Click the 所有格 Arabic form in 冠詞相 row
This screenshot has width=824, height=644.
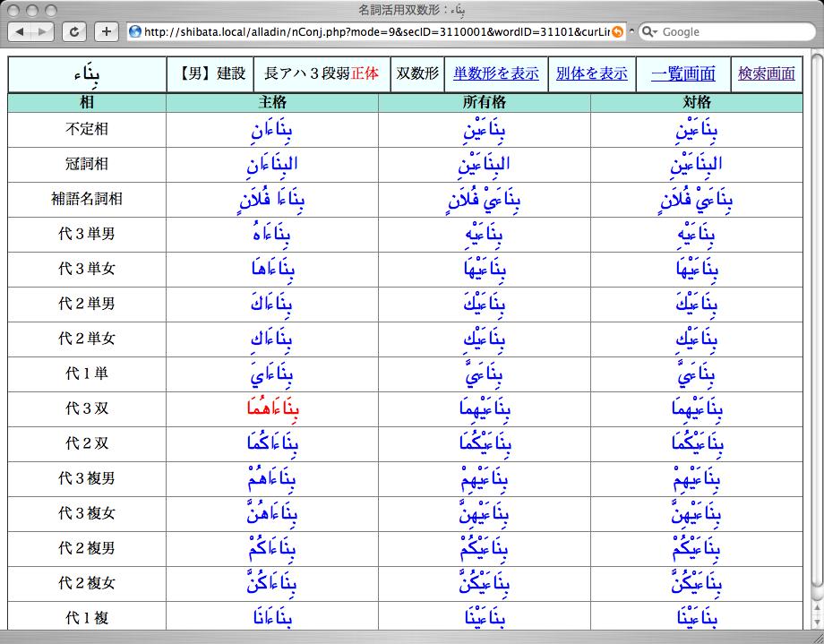(484, 165)
